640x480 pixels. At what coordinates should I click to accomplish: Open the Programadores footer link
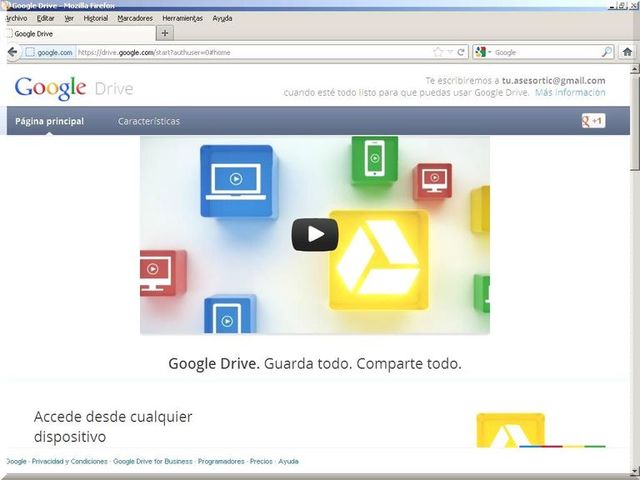click(221, 461)
